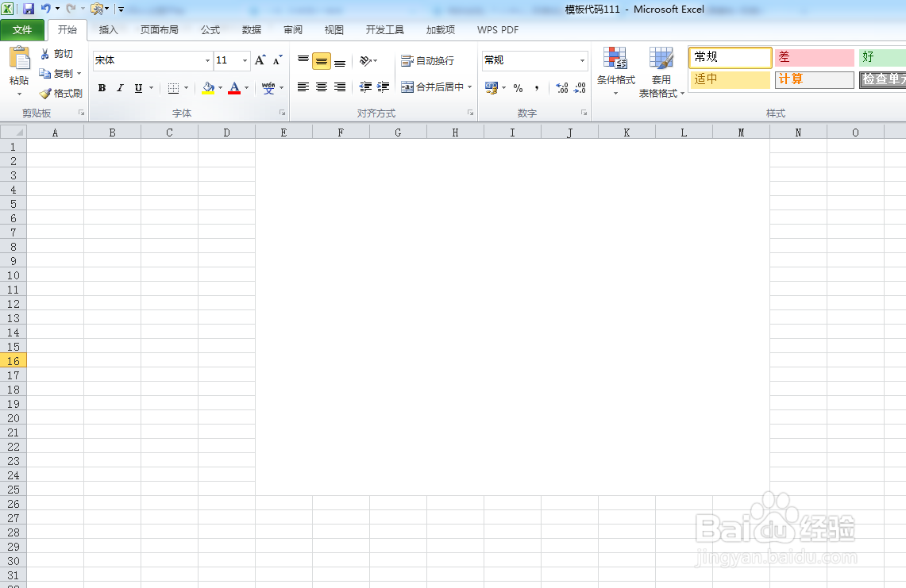Decrease font size with small A icon
The image size is (906, 588).
(277, 60)
